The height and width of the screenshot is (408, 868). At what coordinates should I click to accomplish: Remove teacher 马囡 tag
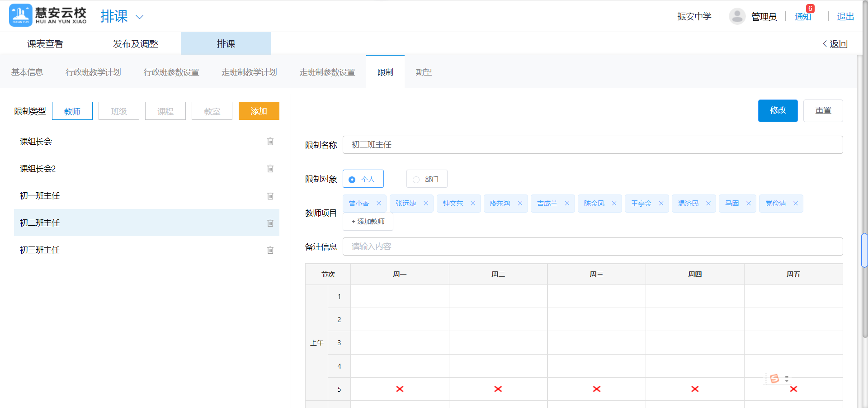[x=749, y=204]
